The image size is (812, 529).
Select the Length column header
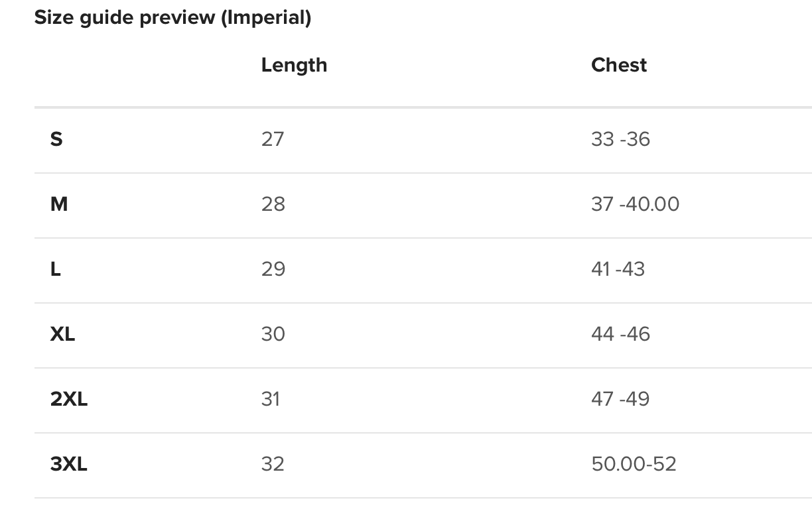[294, 65]
